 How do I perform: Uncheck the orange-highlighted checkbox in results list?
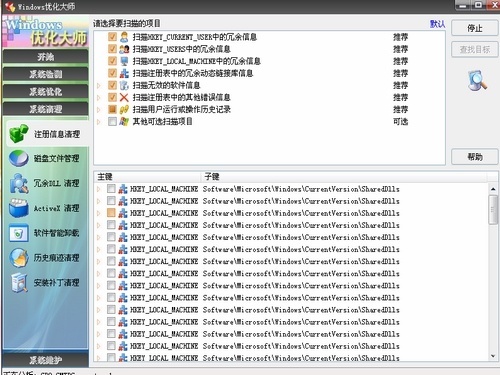coord(111,213)
